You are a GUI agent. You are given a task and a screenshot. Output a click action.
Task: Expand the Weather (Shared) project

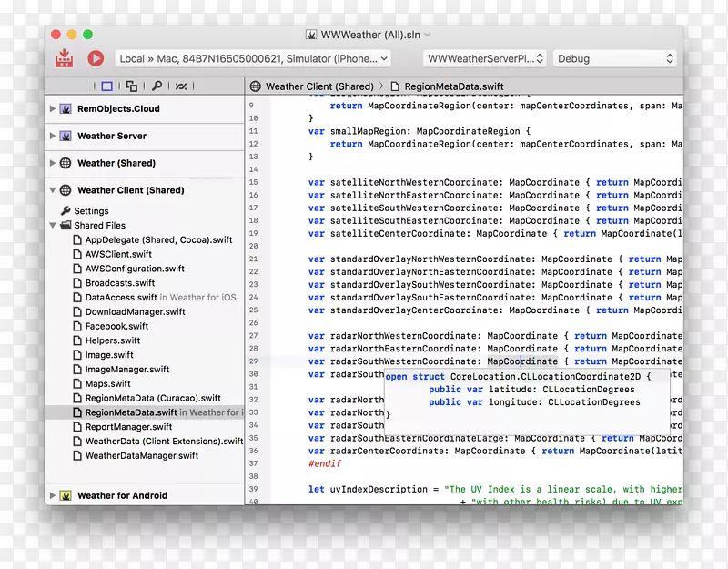[x=53, y=163]
